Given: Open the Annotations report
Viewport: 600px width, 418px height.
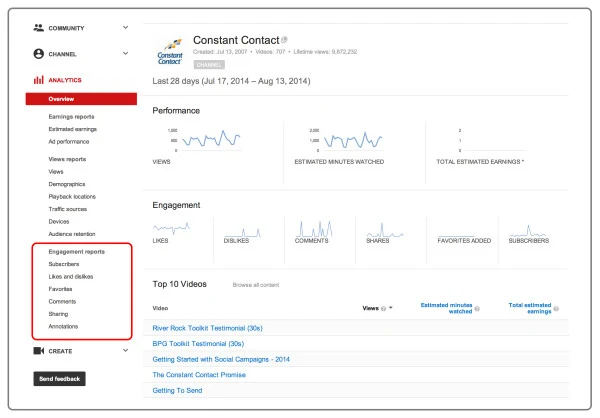Looking at the screenshot, I should (63, 327).
